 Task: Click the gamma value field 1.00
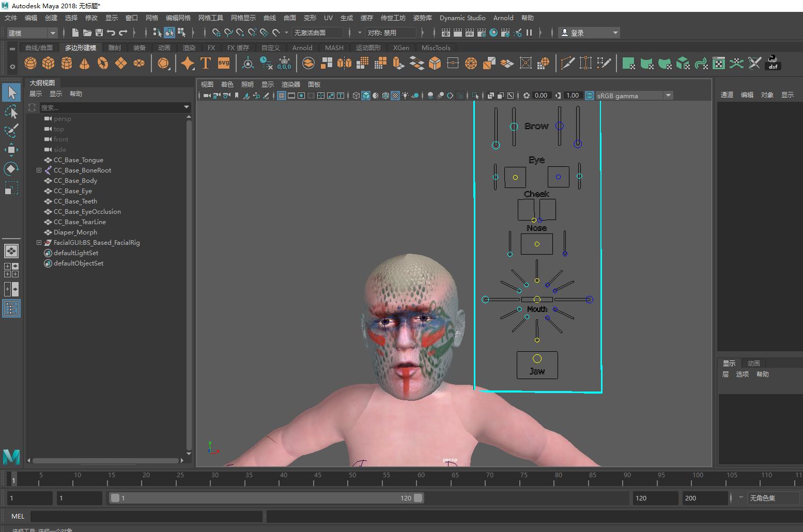pyautogui.click(x=573, y=96)
